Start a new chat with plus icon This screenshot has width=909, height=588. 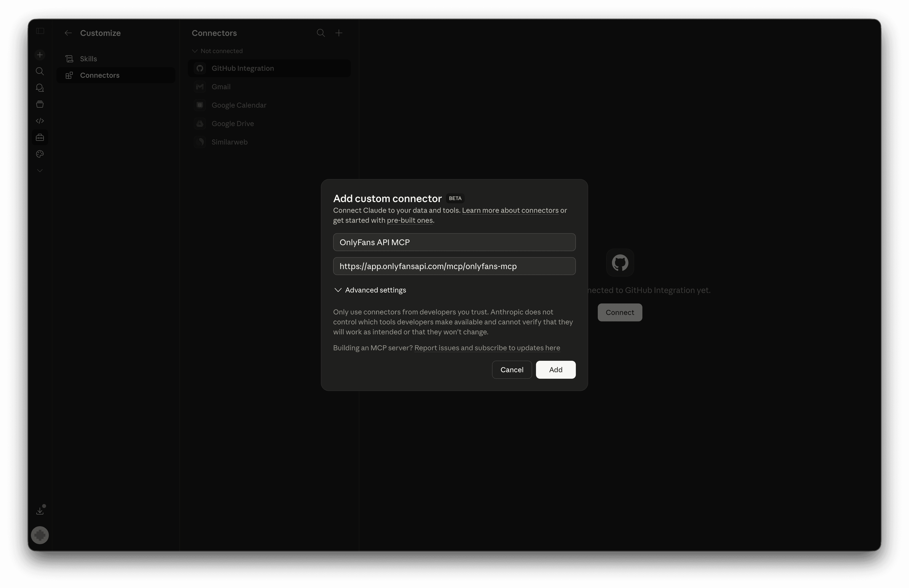pyautogui.click(x=40, y=55)
